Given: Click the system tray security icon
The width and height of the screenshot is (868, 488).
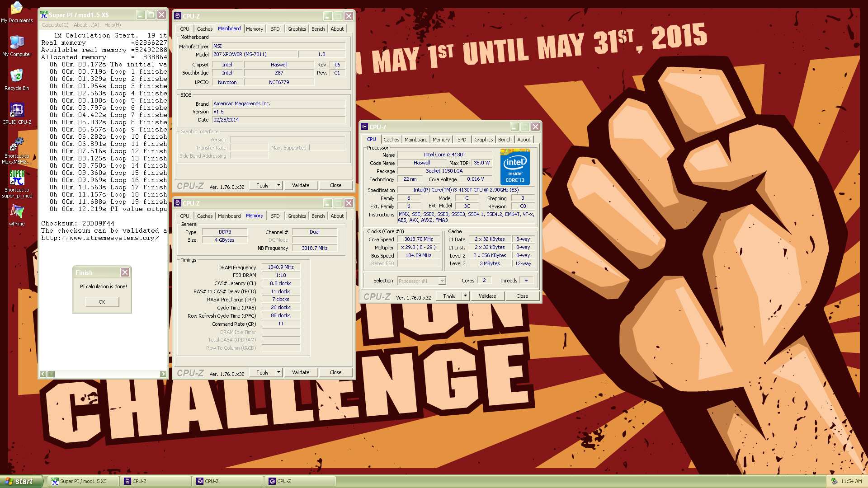Looking at the screenshot, I should coord(834,481).
